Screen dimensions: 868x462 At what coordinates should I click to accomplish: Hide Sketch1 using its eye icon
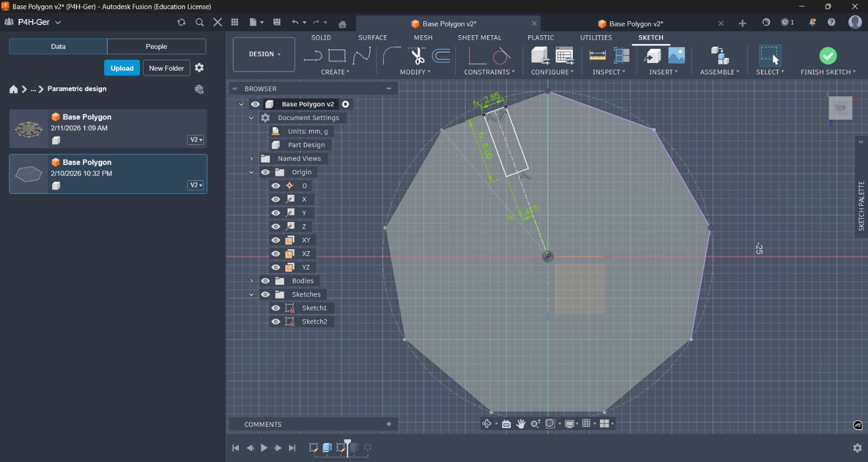pos(276,308)
